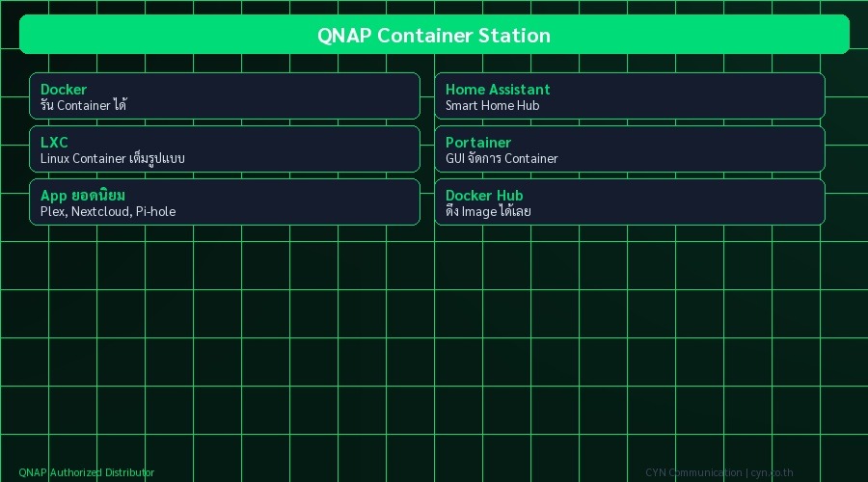Click the 'ดึง Image ได้เลย' text
Image resolution: width=868 pixels, height=482 pixels.
(x=488, y=211)
